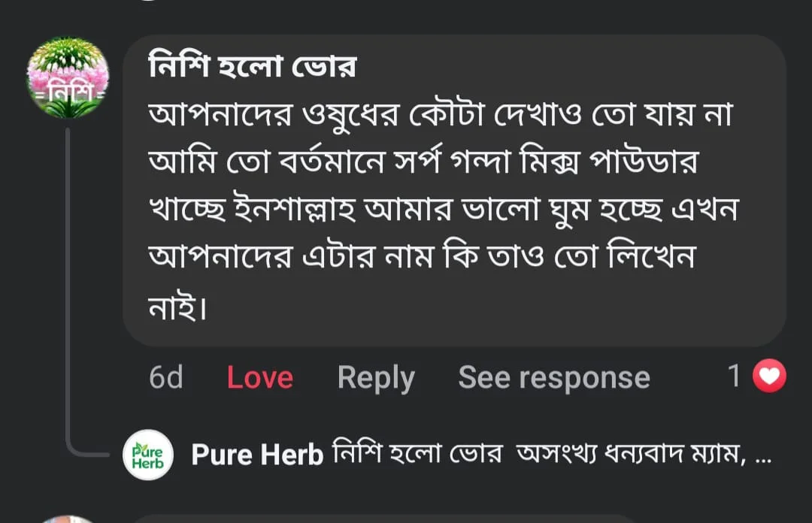Image resolution: width=812 pixels, height=523 pixels.
Task: Open See response link
Action: (x=553, y=377)
